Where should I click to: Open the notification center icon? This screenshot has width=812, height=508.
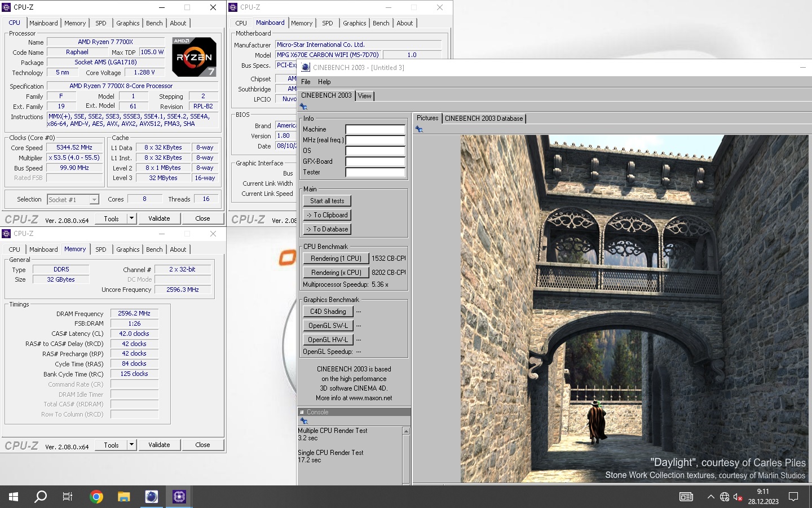coord(793,497)
